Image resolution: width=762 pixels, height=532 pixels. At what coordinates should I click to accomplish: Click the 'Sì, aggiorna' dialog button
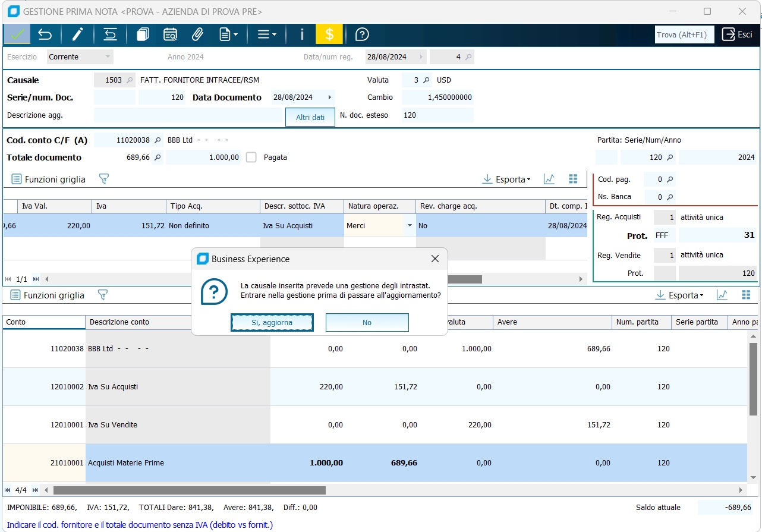point(272,322)
